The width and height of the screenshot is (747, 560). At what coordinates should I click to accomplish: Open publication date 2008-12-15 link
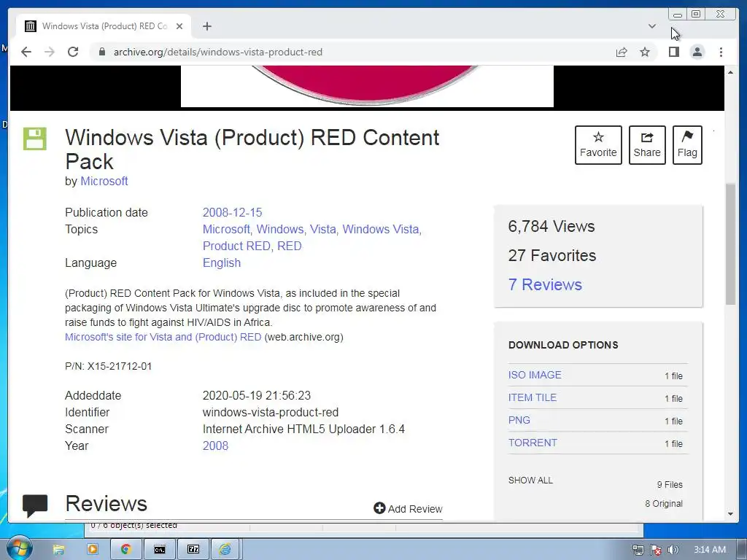point(232,212)
